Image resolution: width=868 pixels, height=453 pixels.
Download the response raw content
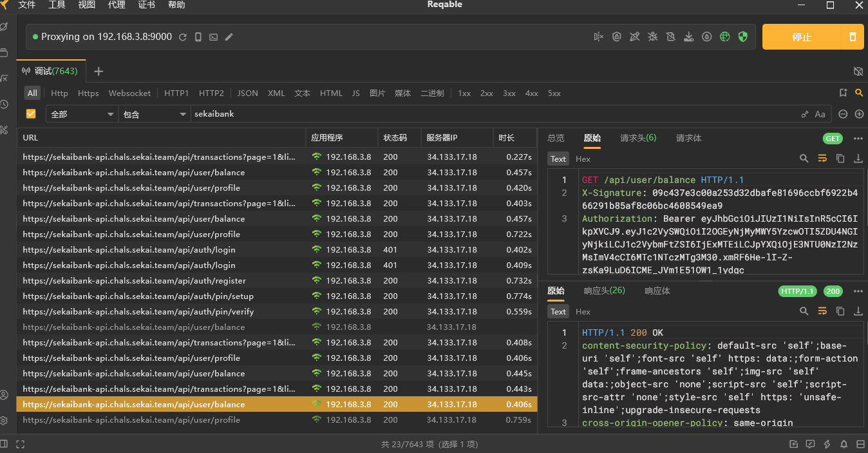(858, 311)
